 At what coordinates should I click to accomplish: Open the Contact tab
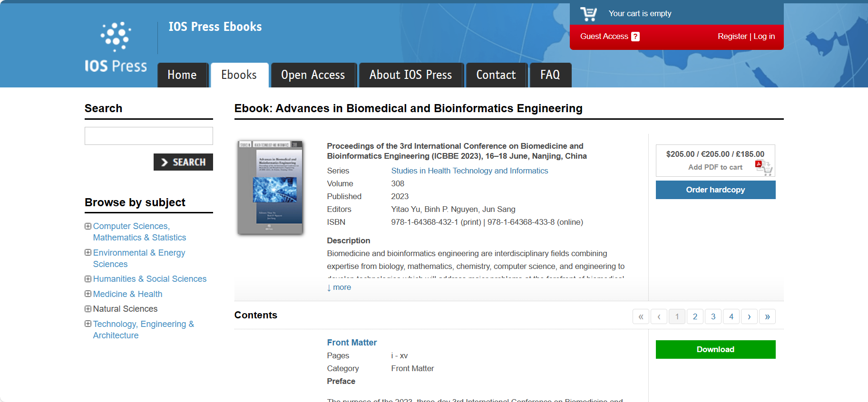(x=496, y=75)
